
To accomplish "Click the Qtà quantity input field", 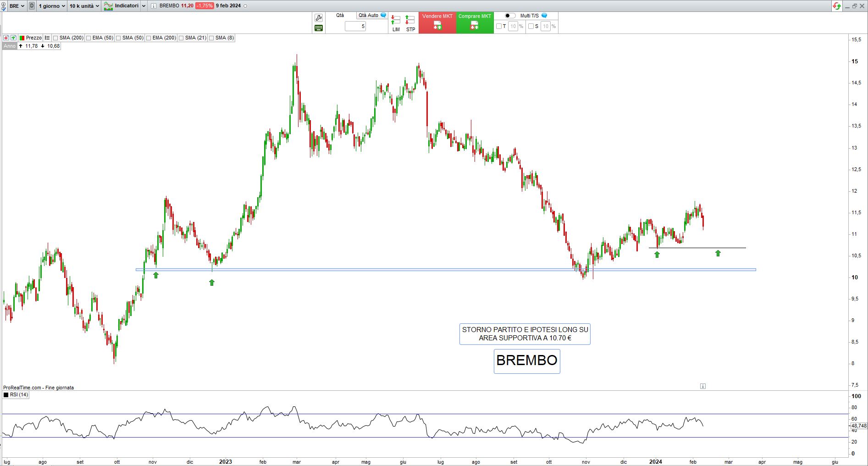I will (355, 26).
